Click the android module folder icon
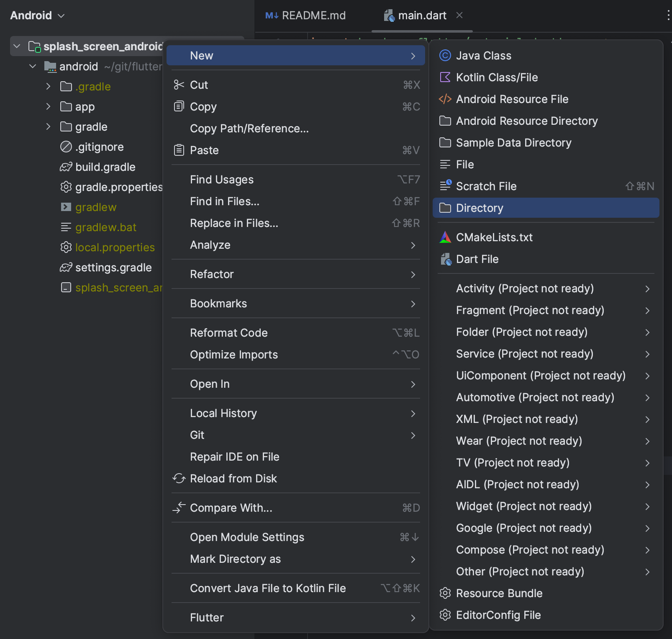 tap(50, 67)
